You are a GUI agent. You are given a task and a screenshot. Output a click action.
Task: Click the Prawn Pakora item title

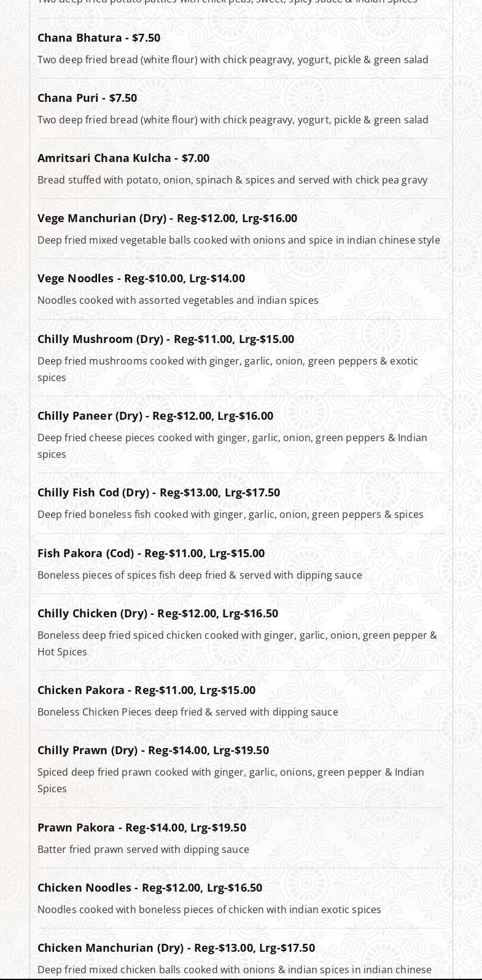coord(142,827)
